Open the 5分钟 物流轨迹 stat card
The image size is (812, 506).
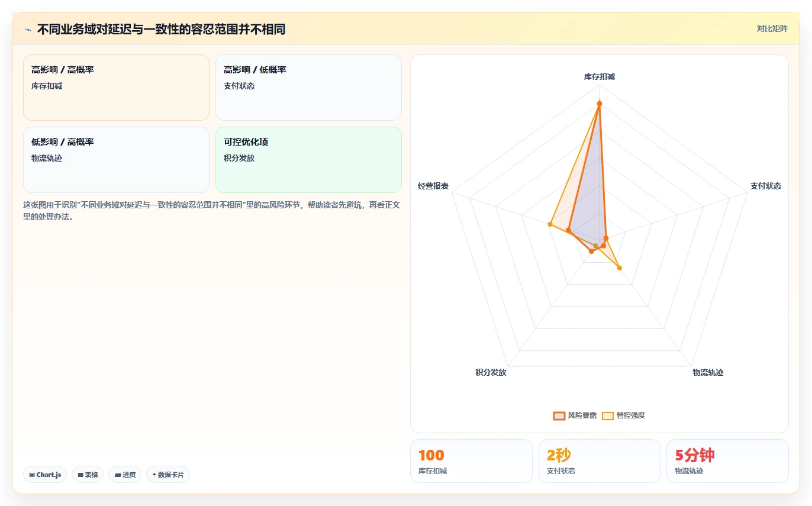727,460
